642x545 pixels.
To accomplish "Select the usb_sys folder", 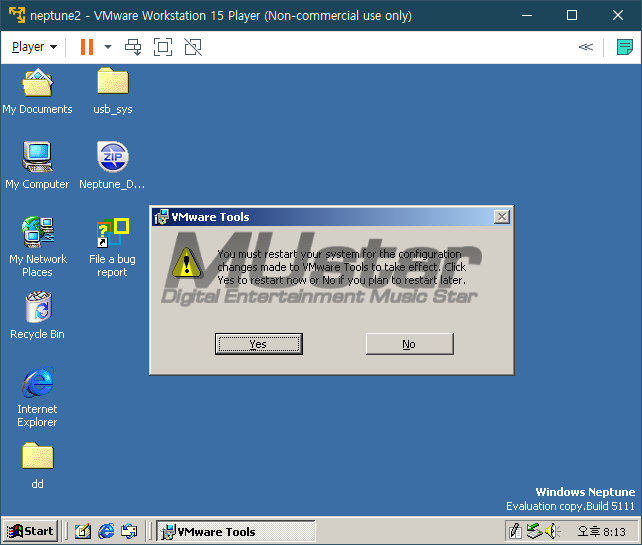I will (x=113, y=92).
